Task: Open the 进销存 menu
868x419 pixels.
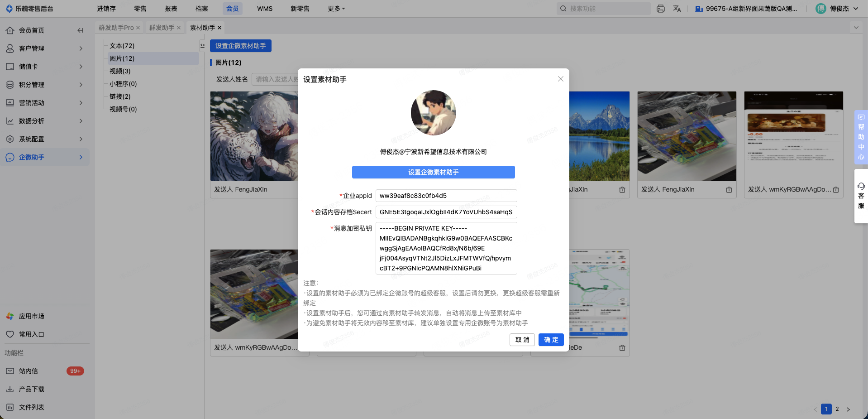Action: [106, 9]
